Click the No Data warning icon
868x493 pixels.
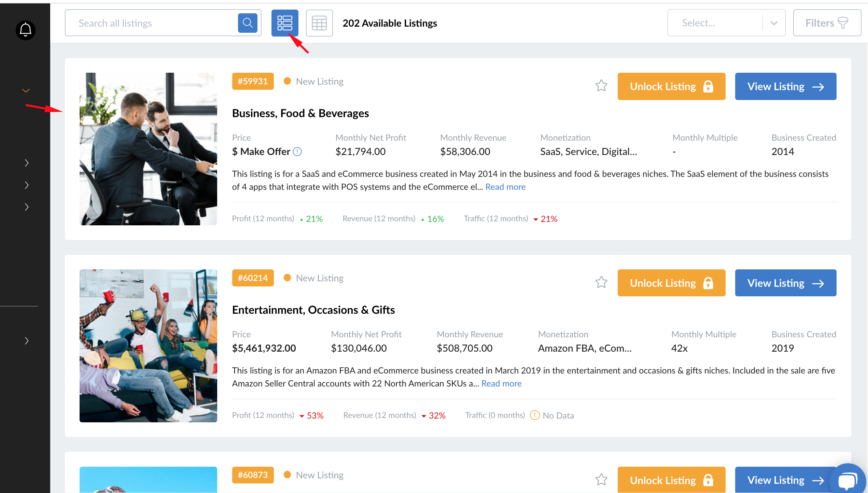(x=535, y=415)
